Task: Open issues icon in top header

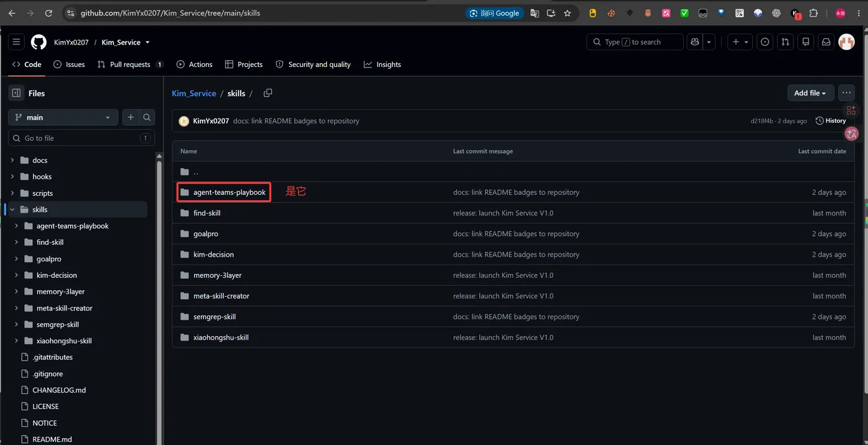Action: pyautogui.click(x=765, y=42)
